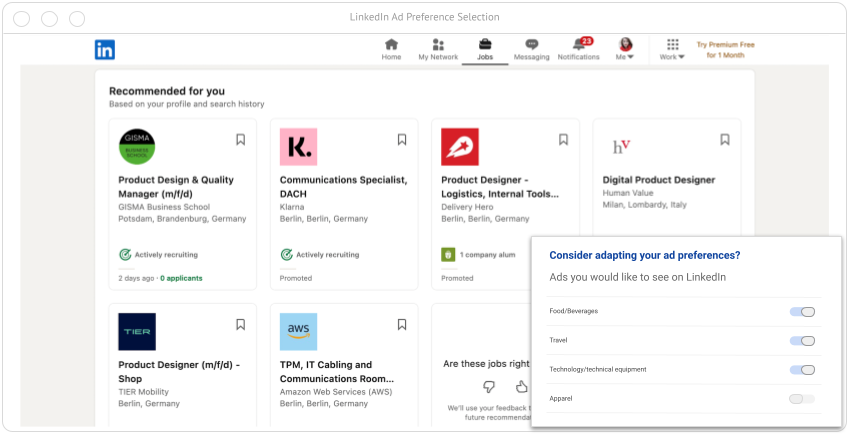Toggle Technology/technical equipment ad preference
The width and height of the screenshot is (850, 435).
coord(802,370)
